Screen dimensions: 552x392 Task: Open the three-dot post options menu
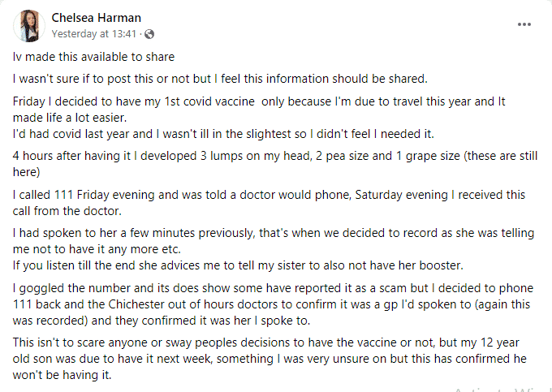pos(524,24)
